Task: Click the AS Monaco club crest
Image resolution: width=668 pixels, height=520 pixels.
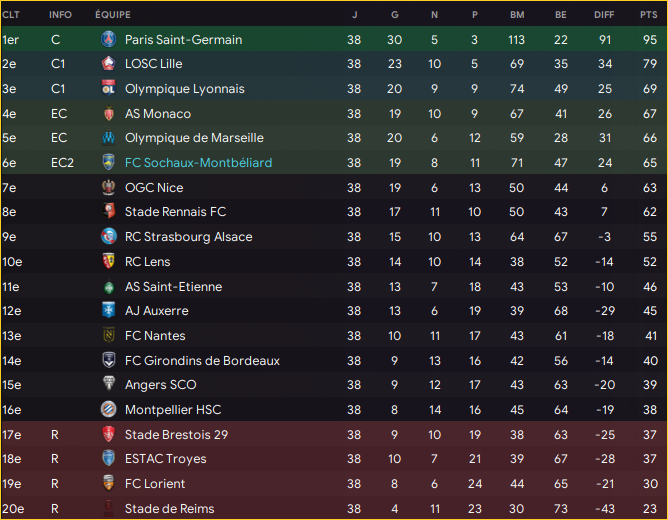Action: point(109,114)
